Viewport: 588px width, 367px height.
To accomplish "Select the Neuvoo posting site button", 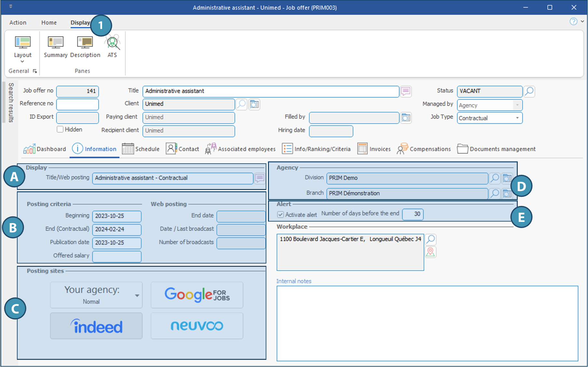I will coord(197,326).
